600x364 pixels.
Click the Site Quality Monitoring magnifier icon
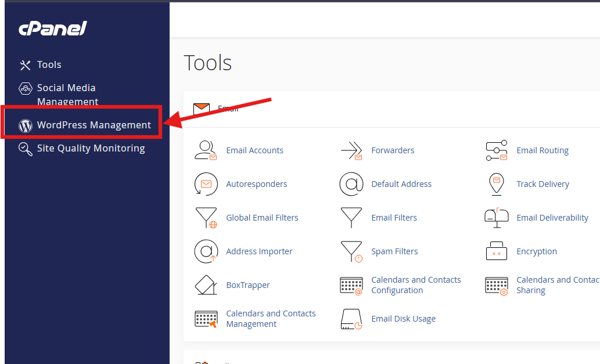point(25,149)
